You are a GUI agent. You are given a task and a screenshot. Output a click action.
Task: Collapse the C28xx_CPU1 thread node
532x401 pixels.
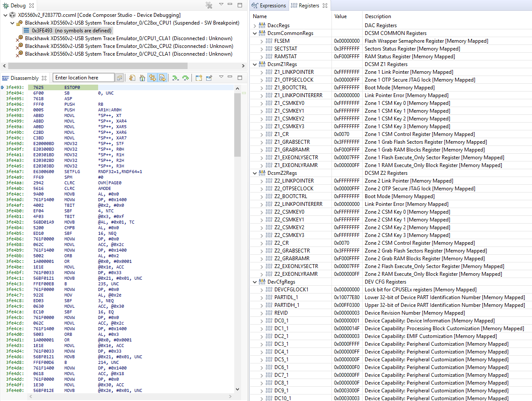coord(12,23)
